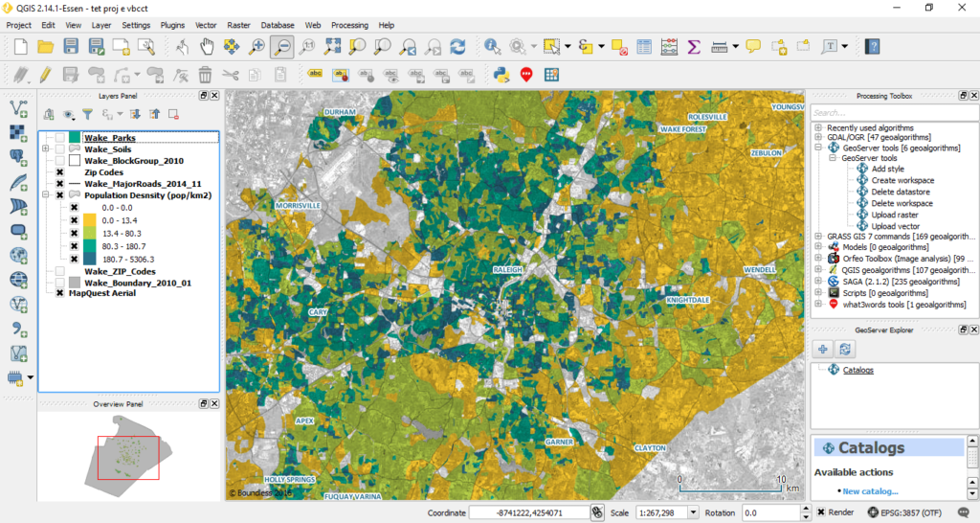This screenshot has width=980, height=523.
Task: Open the Raster menu
Action: [238, 25]
